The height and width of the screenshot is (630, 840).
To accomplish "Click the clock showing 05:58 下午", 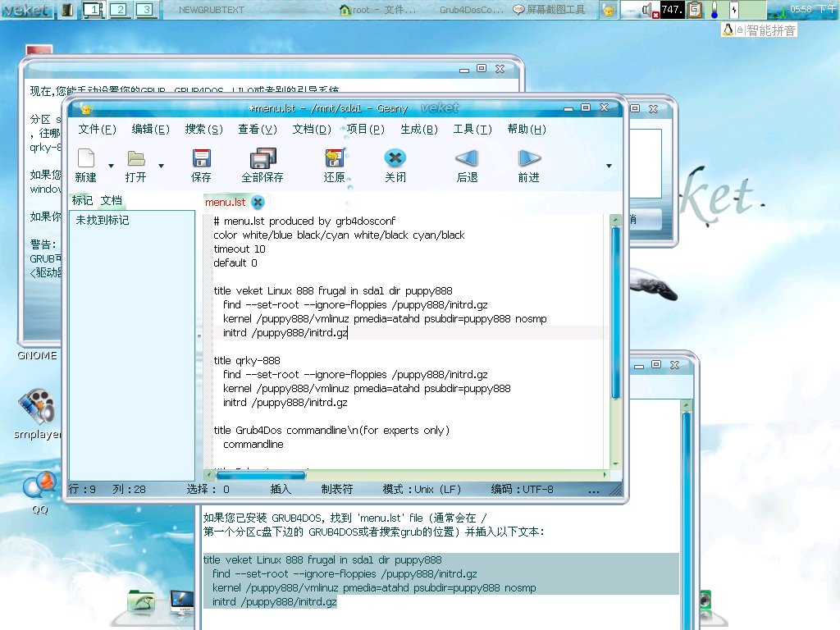I will tap(813, 9).
